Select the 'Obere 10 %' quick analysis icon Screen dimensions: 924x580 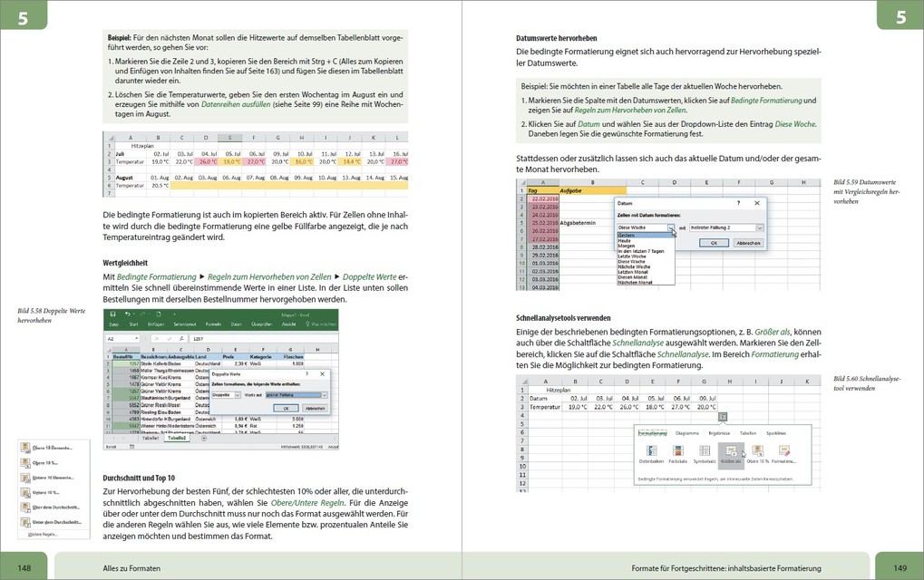coord(757,451)
